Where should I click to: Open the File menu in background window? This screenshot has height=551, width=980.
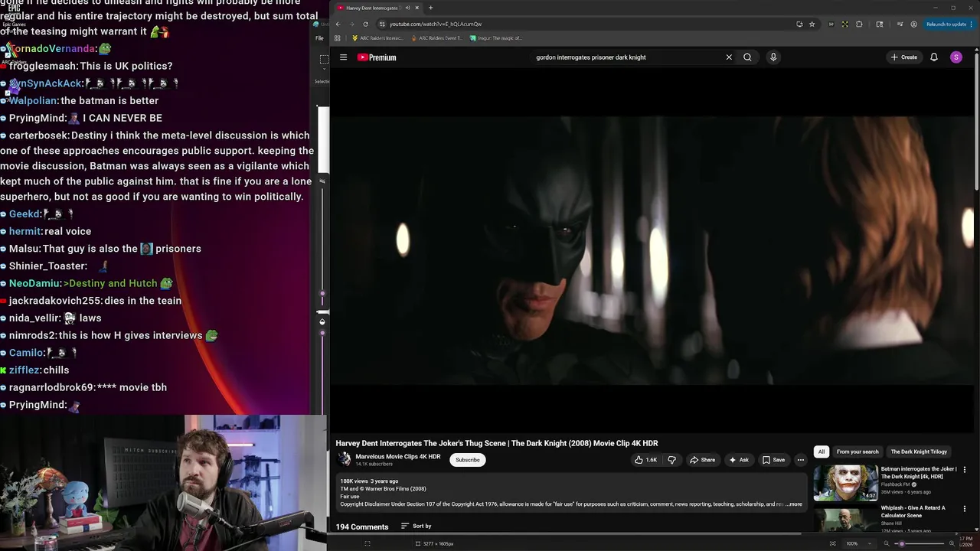(319, 38)
